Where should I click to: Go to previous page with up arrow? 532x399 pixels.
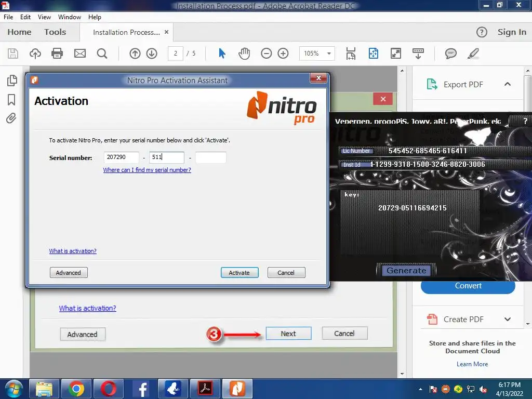[135, 54]
